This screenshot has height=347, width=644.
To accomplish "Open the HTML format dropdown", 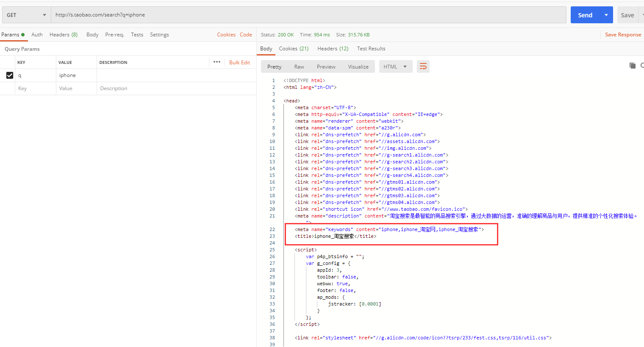I will pyautogui.click(x=396, y=67).
